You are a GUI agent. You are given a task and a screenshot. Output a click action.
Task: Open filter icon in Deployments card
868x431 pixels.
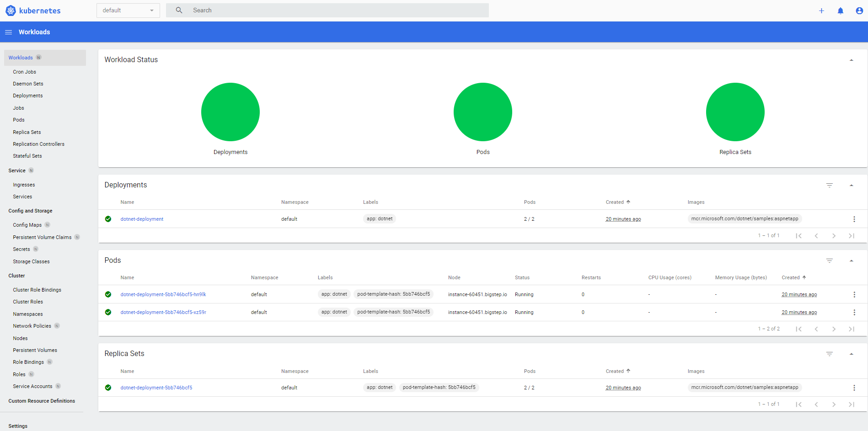click(x=829, y=185)
